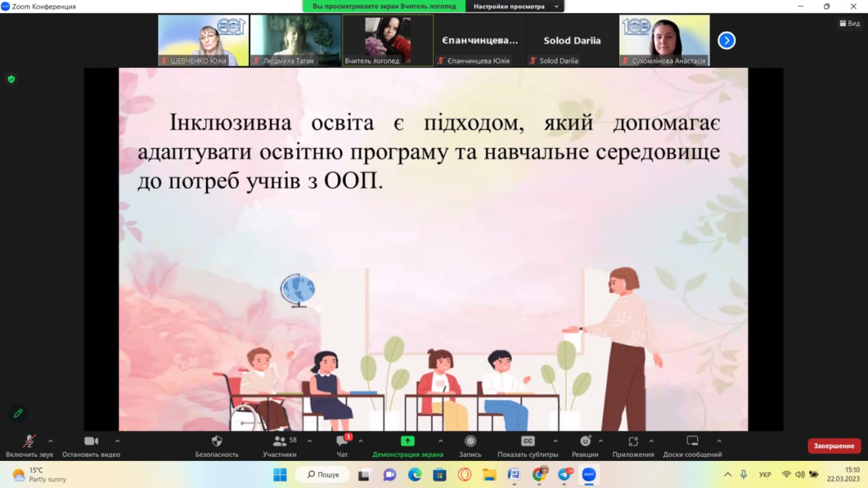
Task: Open Telegram from the Windows taskbar
Action: pyautogui.click(x=564, y=474)
